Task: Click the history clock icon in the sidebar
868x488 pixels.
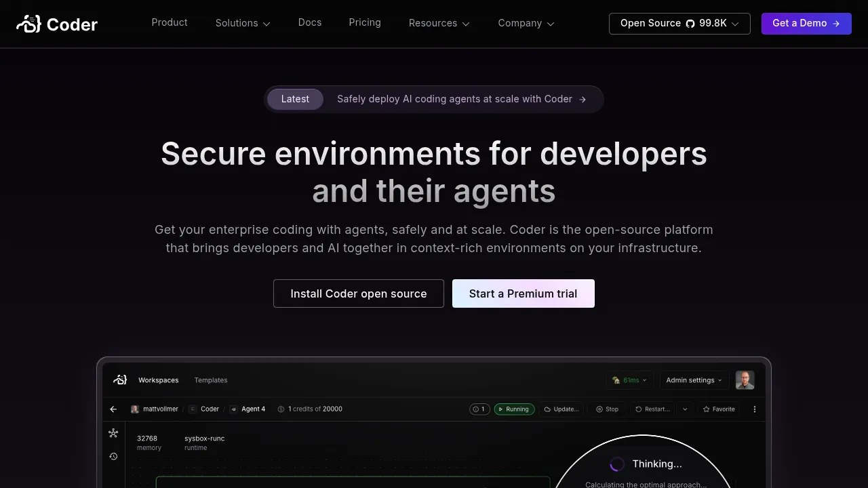Action: click(x=113, y=457)
